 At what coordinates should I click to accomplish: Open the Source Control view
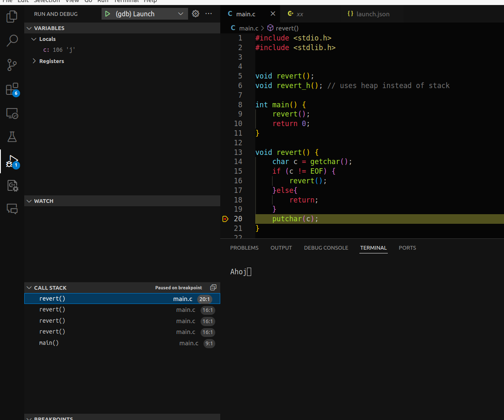point(12,65)
